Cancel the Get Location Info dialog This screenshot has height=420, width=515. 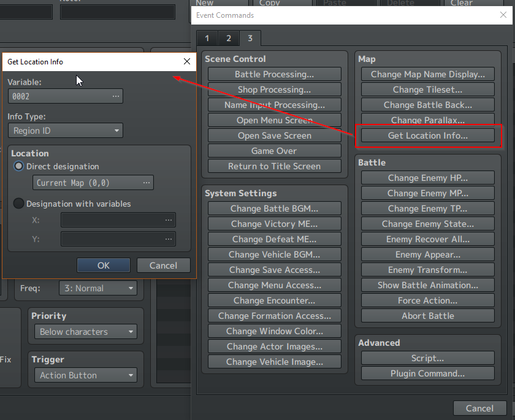coord(163,265)
